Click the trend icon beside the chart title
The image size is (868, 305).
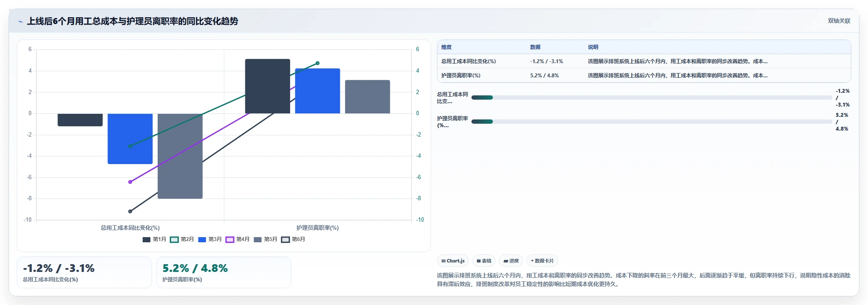(20, 21)
